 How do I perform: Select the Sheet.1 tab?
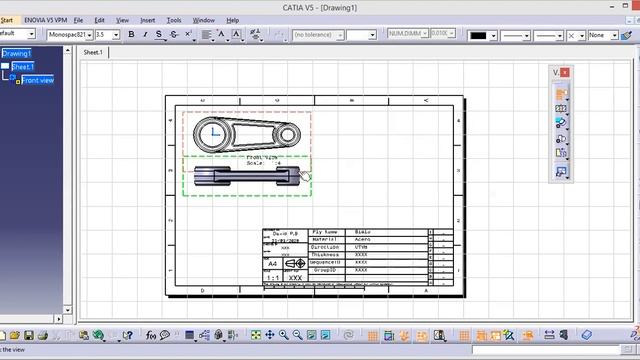point(93,52)
